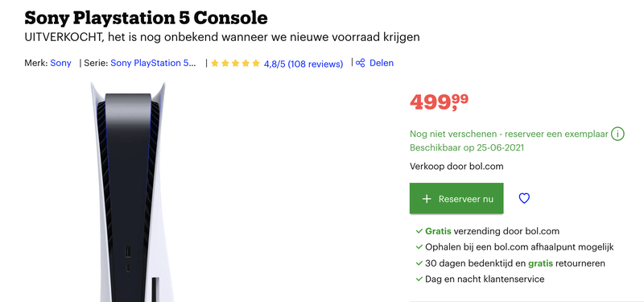This screenshot has width=644, height=302.
Task: Click 'Nog niet verschenen - reserveer een exemplaar' text
Action: pyautogui.click(x=509, y=134)
